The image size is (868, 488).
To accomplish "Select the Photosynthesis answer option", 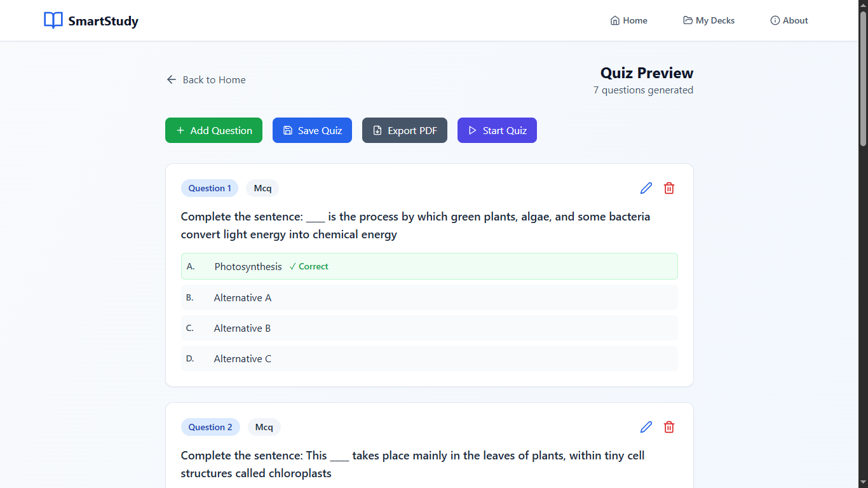I will point(430,266).
